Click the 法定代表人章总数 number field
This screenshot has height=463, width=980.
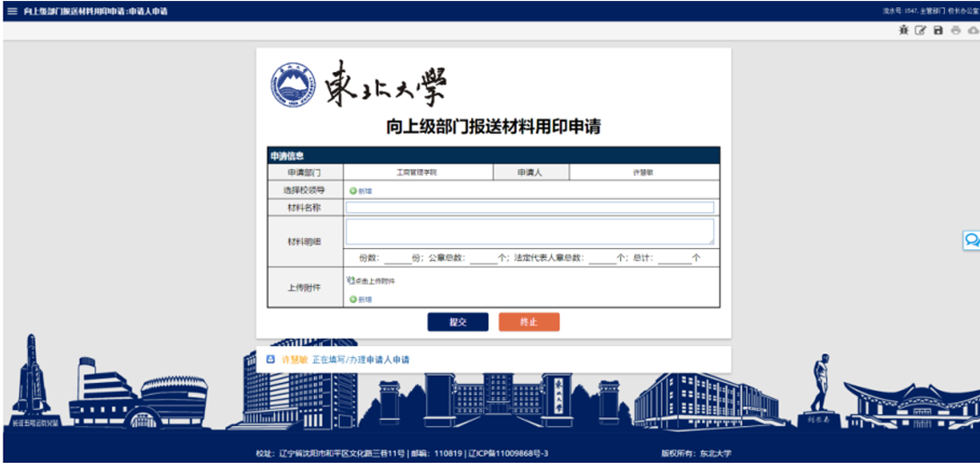coord(601,258)
